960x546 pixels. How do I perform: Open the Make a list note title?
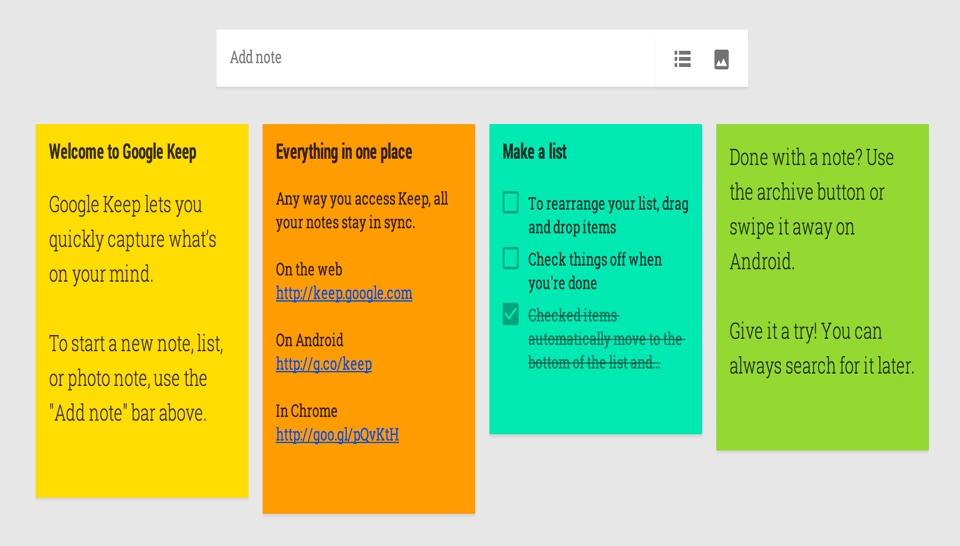coord(535,152)
